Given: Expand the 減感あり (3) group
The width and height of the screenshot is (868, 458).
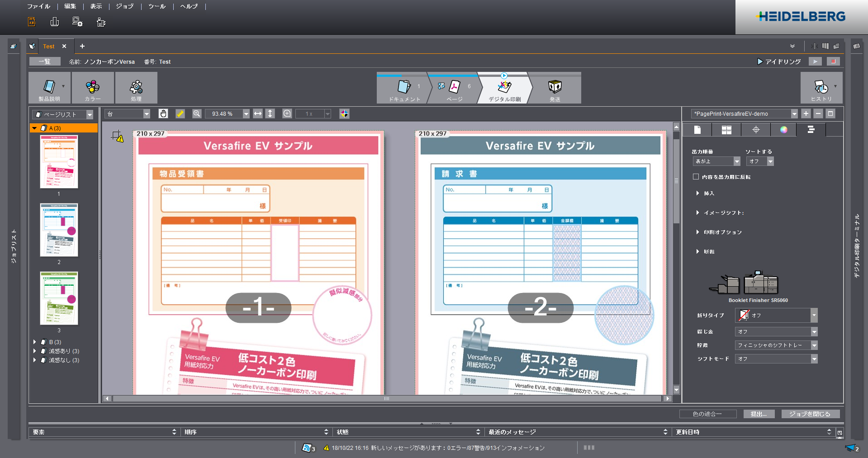Looking at the screenshot, I should pyautogui.click(x=35, y=351).
